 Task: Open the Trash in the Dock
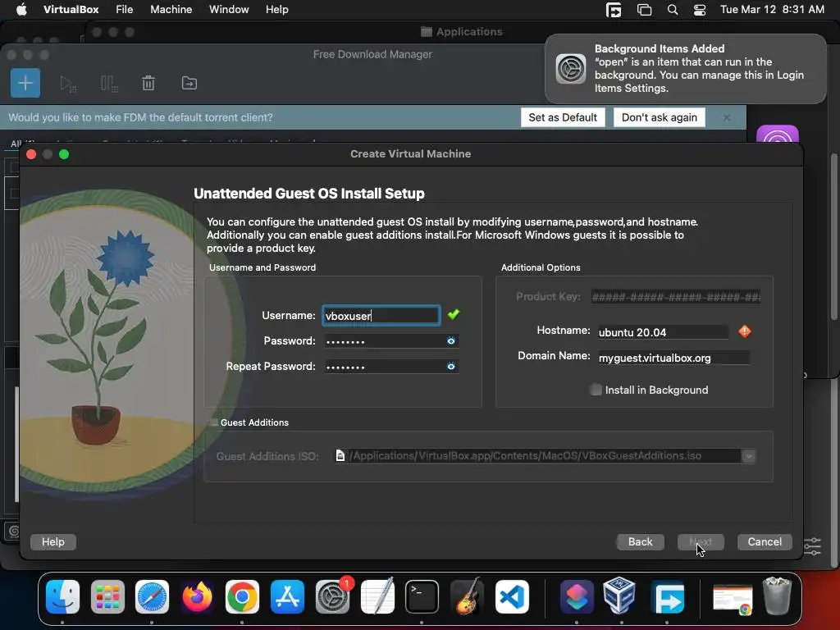pyautogui.click(x=778, y=596)
